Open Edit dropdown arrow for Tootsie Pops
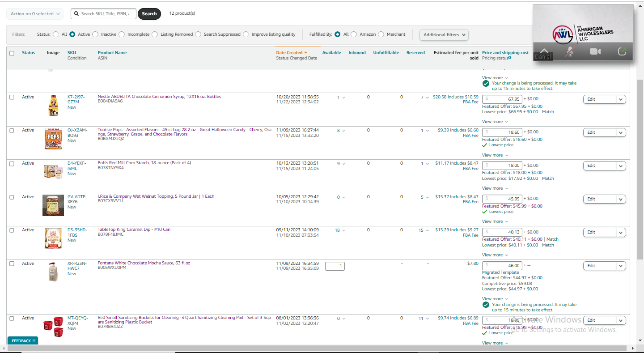 coord(621,132)
